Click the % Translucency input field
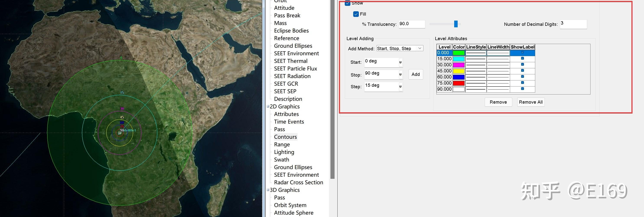The width and height of the screenshot is (644, 217). coord(411,24)
